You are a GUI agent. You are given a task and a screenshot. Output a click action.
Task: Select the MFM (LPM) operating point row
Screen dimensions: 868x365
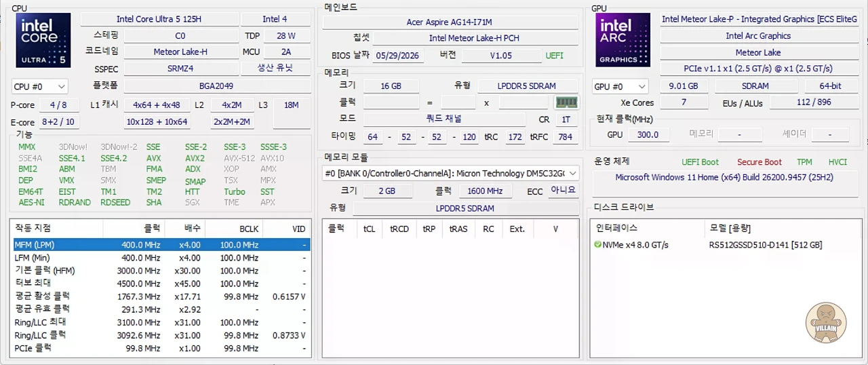click(x=160, y=245)
